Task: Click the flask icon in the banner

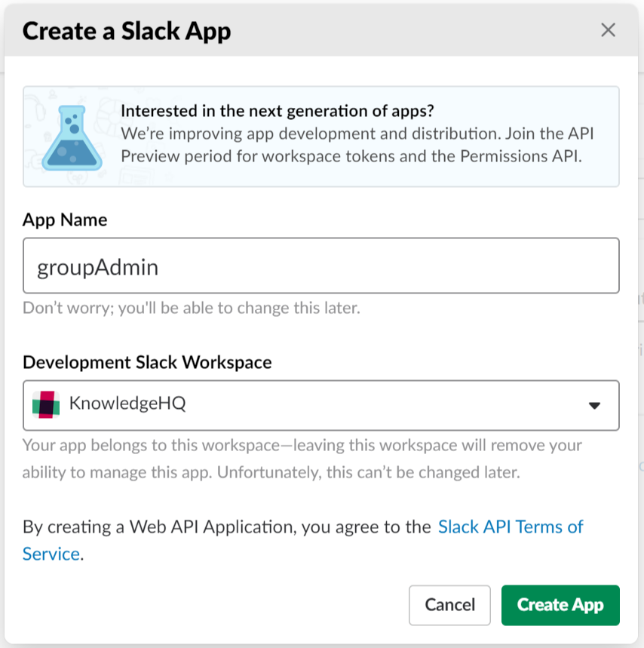Action: tap(70, 137)
